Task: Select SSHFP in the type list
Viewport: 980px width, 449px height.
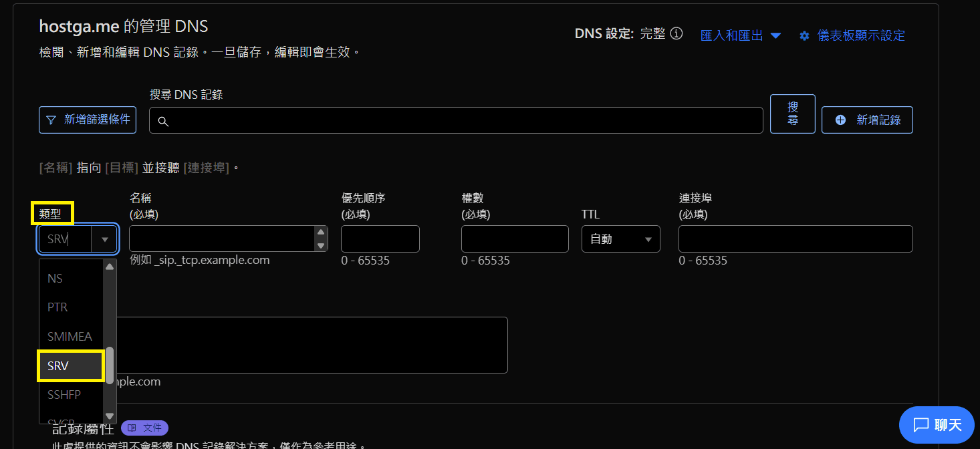Action: tap(71, 395)
